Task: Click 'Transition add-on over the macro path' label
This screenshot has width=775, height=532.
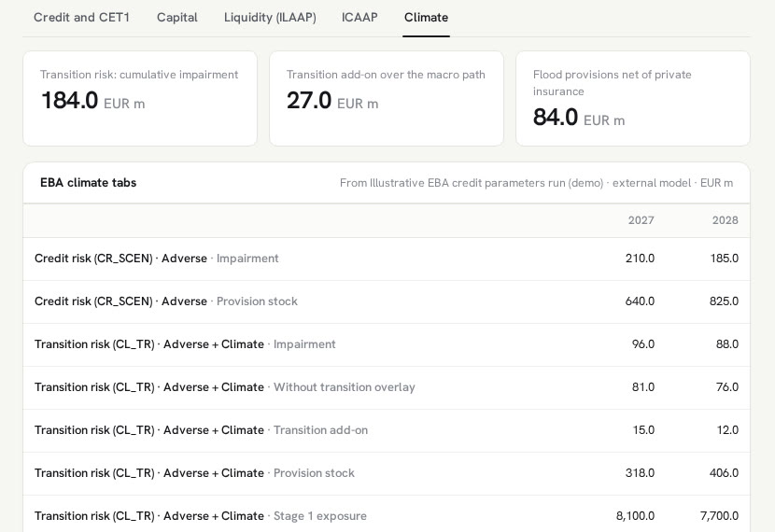Action: click(x=386, y=75)
